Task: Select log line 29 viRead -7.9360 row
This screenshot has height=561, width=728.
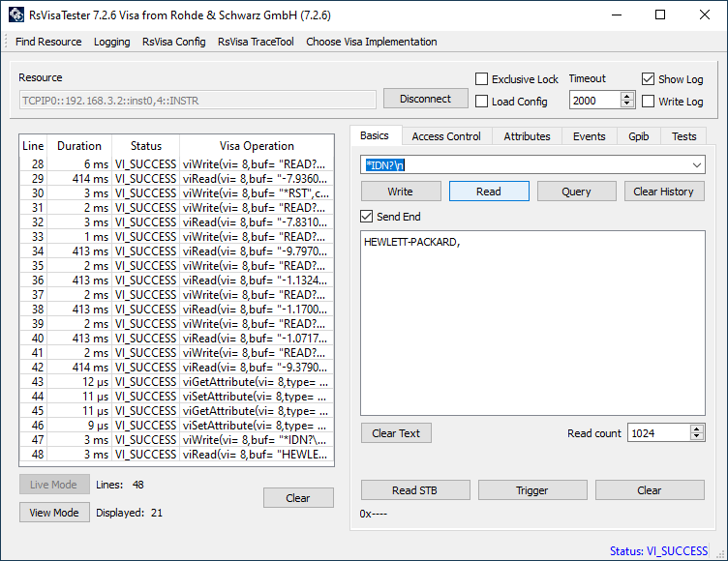Action: (x=176, y=178)
